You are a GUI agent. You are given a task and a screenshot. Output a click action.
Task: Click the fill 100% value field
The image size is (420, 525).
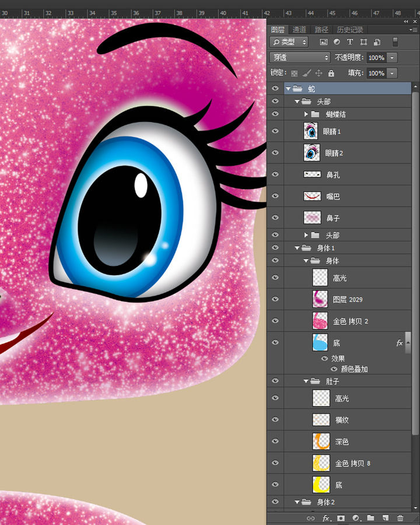376,73
